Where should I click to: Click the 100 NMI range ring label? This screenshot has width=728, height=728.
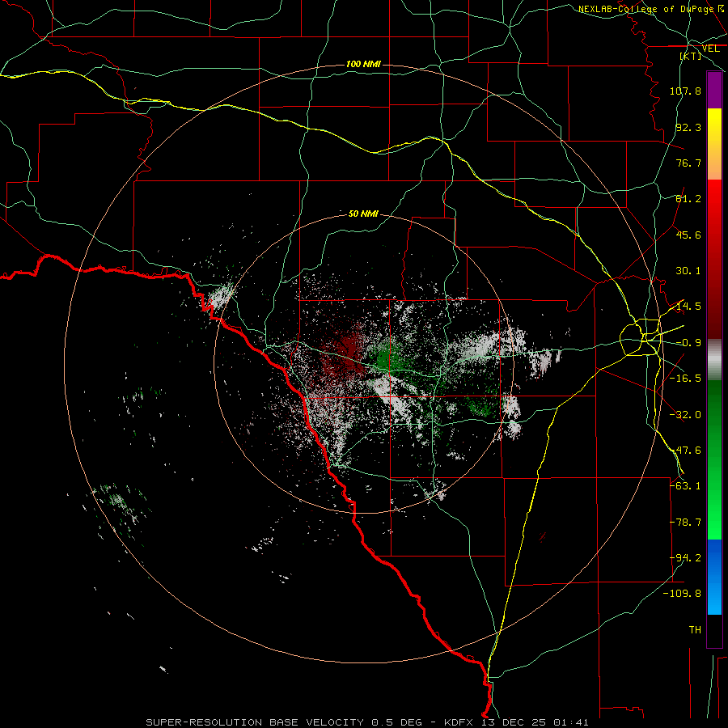[x=363, y=64]
